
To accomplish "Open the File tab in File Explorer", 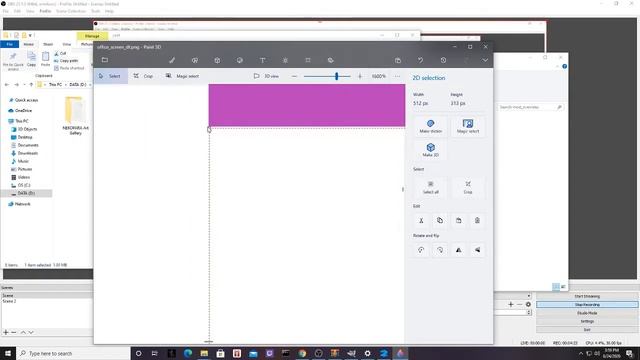I will (x=9, y=44).
